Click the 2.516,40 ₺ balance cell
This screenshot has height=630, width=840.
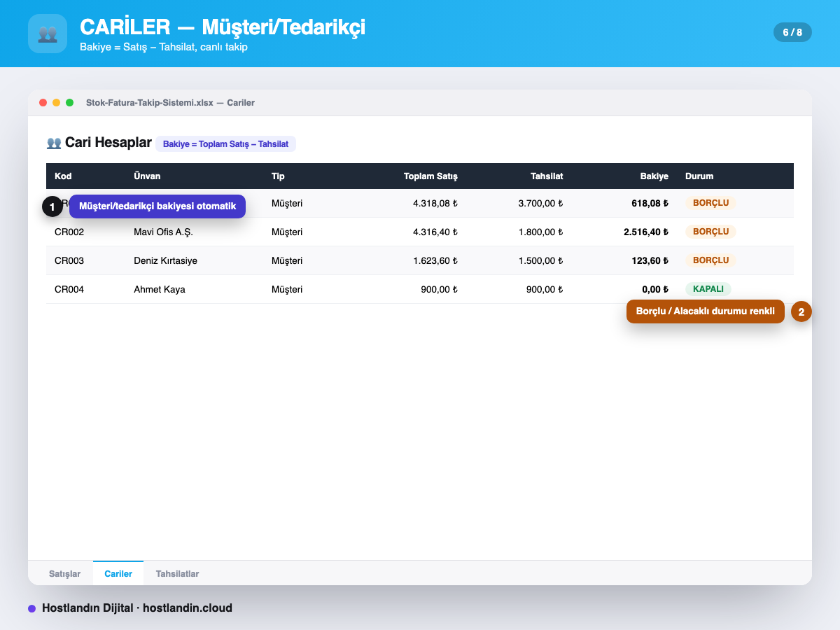pyautogui.click(x=646, y=232)
